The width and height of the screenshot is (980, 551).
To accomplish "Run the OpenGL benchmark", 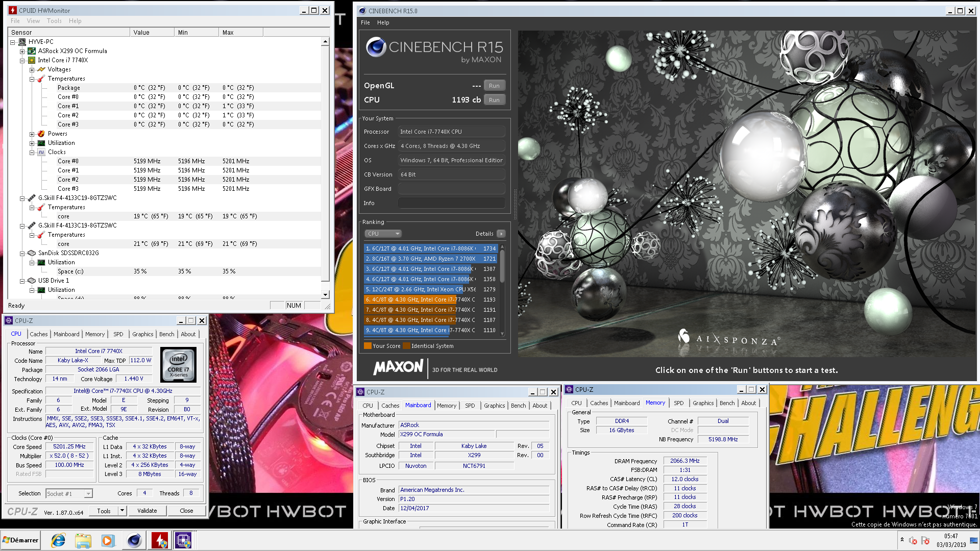I will 494,86.
